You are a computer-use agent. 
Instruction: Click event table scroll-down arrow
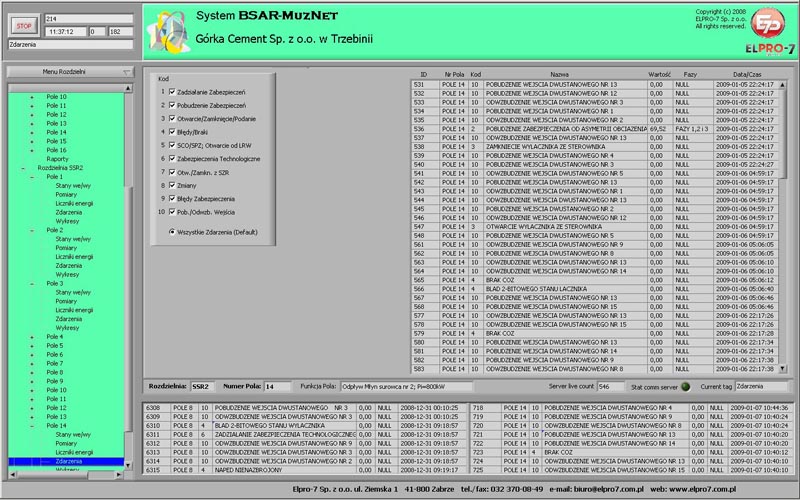(783, 369)
